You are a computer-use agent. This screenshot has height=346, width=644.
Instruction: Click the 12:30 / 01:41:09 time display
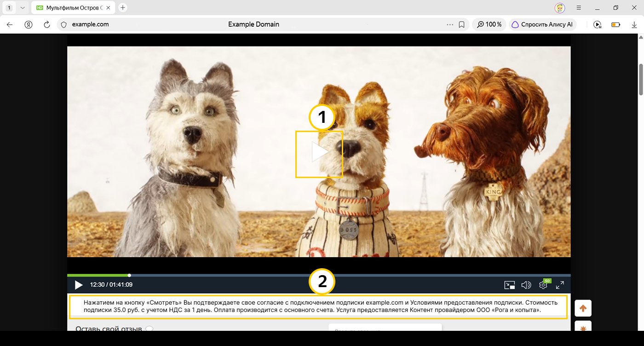pyautogui.click(x=111, y=285)
